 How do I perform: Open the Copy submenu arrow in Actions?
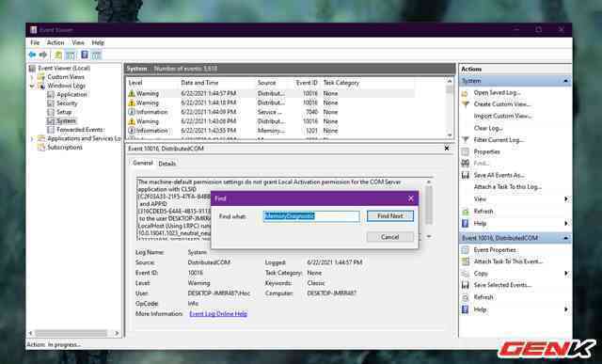566,274
